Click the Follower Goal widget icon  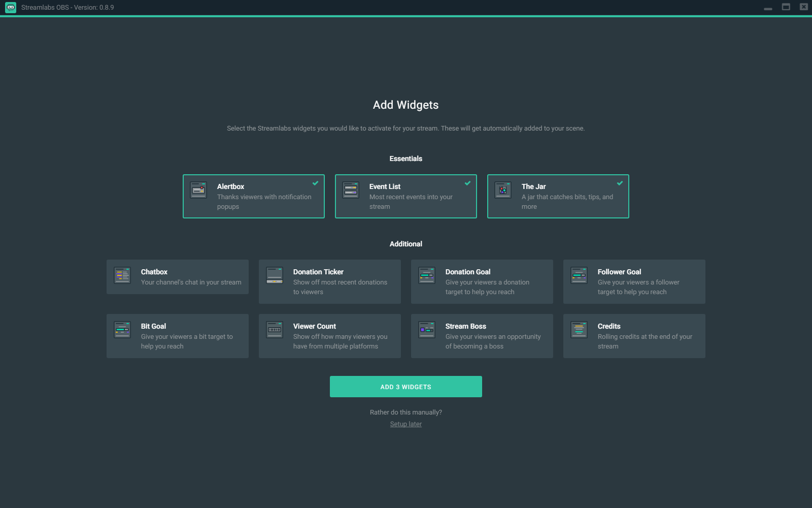pyautogui.click(x=579, y=275)
